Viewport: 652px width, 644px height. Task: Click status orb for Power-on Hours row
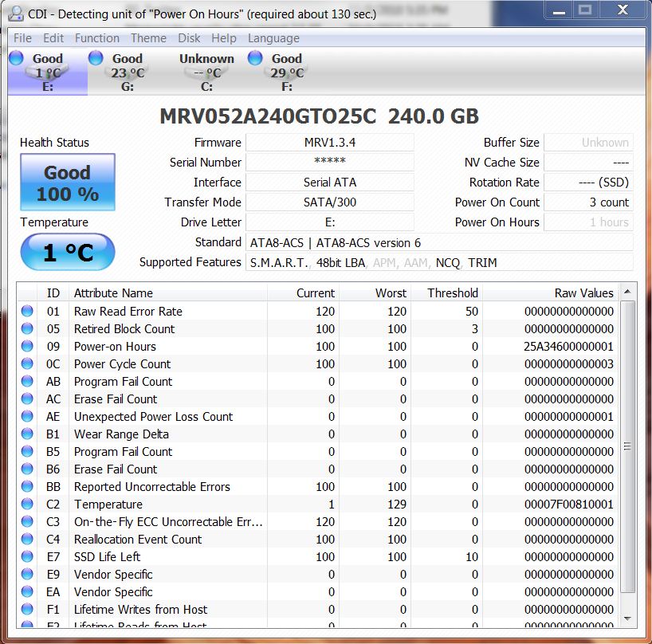(27, 347)
